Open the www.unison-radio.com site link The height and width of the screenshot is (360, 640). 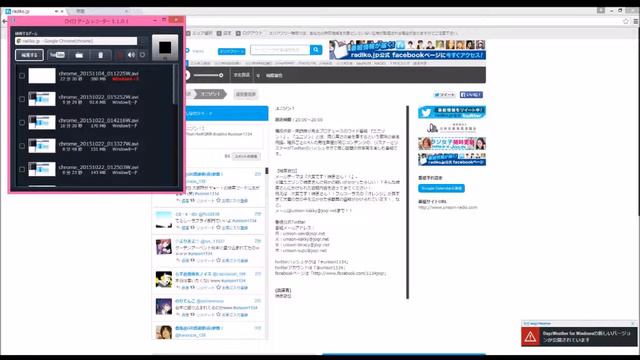pyautogui.click(x=448, y=207)
